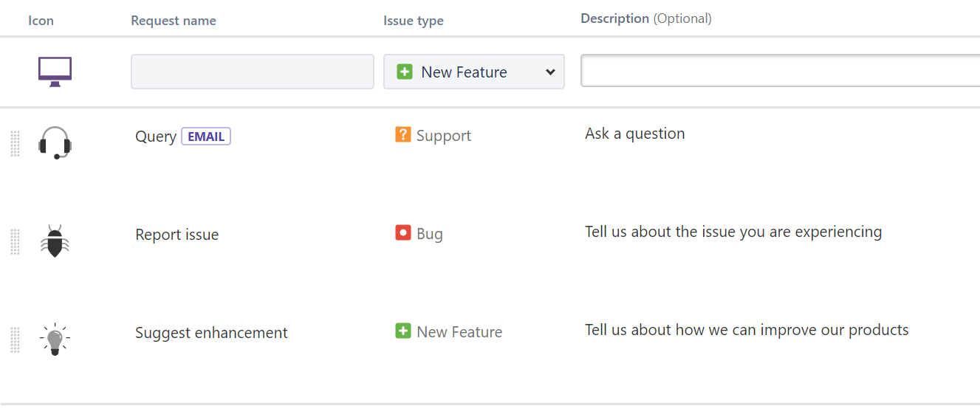Click the 'Ask a question' description
This screenshot has height=417, width=980.
pyautogui.click(x=635, y=134)
